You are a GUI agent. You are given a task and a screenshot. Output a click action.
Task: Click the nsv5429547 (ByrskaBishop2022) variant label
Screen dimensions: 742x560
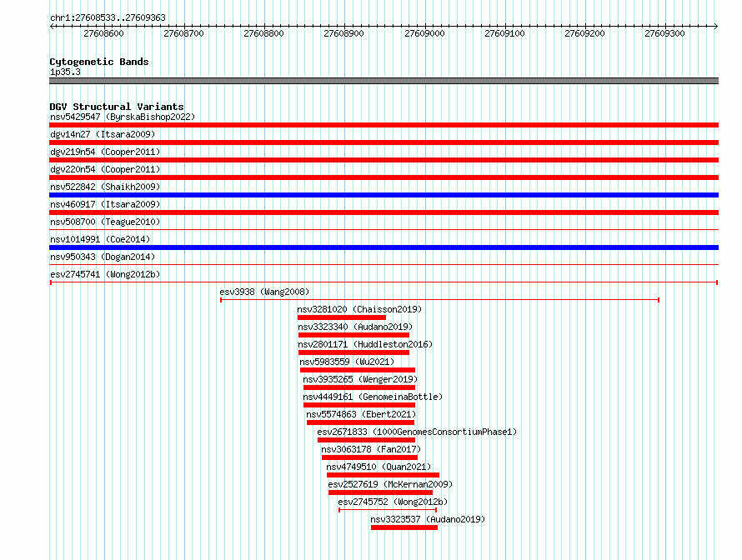(x=123, y=117)
